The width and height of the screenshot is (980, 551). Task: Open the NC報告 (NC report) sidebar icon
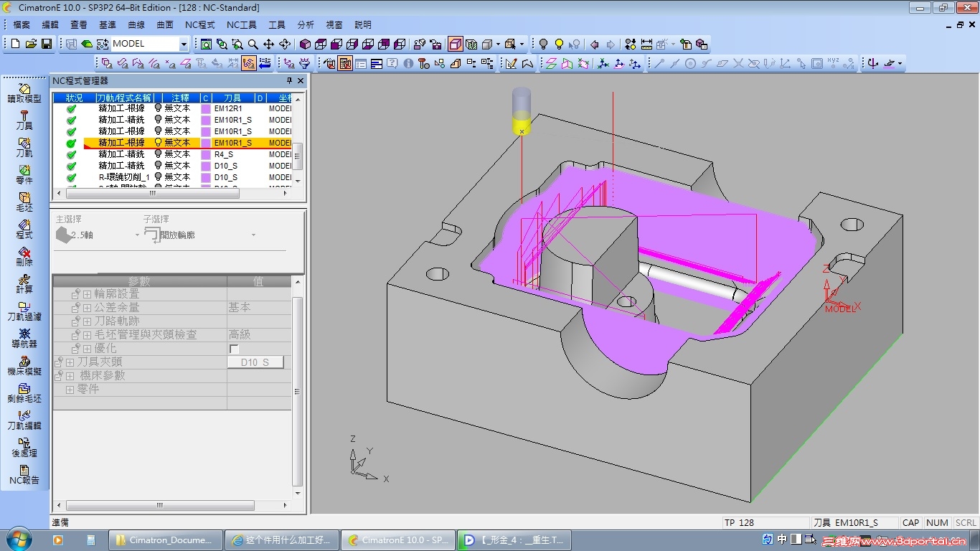click(24, 475)
